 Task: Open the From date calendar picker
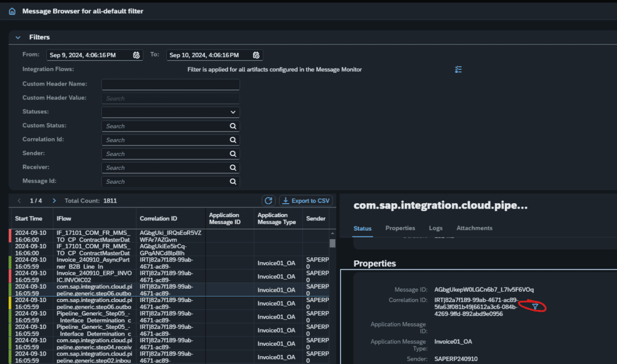click(x=136, y=55)
